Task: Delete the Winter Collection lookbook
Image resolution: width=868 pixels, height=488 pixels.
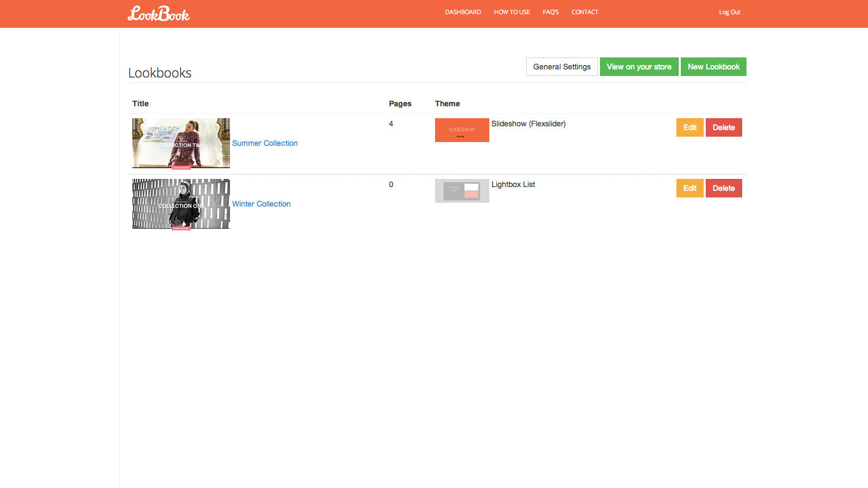Action: pos(724,188)
